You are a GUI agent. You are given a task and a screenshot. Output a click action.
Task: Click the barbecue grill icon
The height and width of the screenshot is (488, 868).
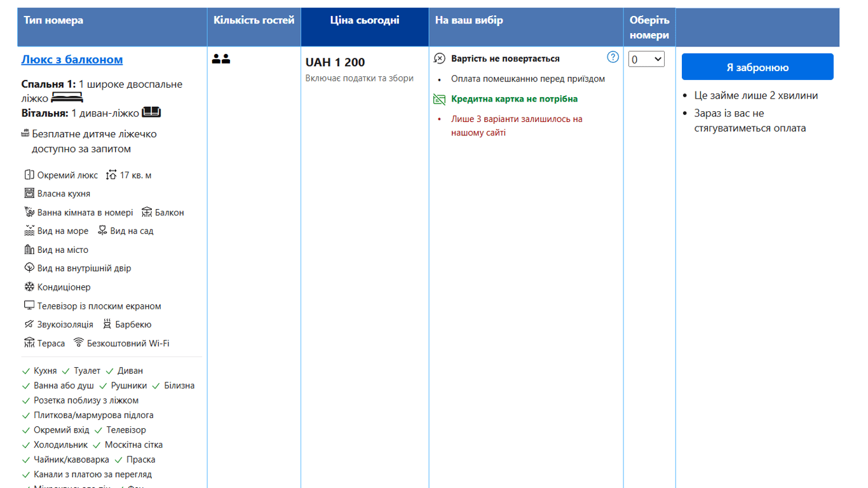pyautogui.click(x=107, y=324)
